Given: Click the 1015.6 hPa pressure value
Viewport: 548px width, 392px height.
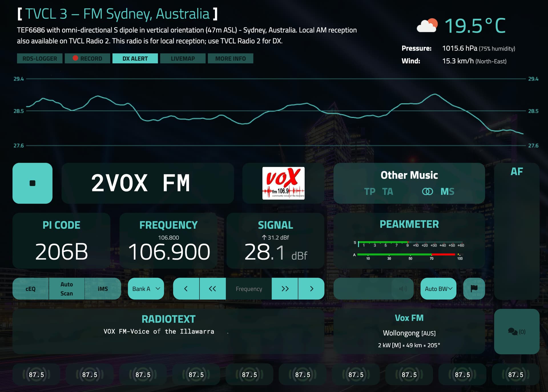Looking at the screenshot, I should tap(460, 48).
